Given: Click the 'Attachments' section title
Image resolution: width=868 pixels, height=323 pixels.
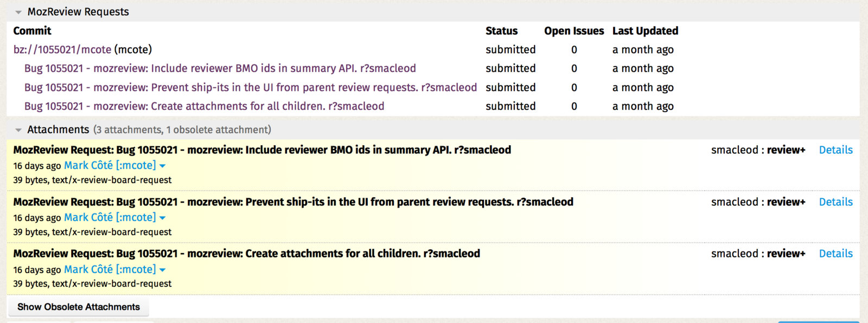Looking at the screenshot, I should tap(58, 130).
